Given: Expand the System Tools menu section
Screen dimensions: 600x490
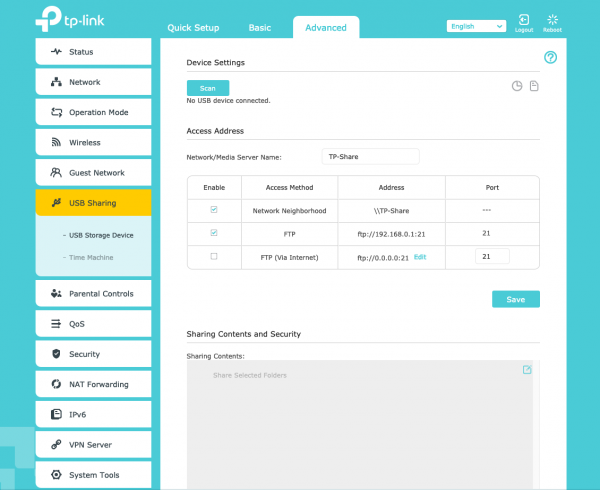Looking at the screenshot, I should [x=93, y=475].
